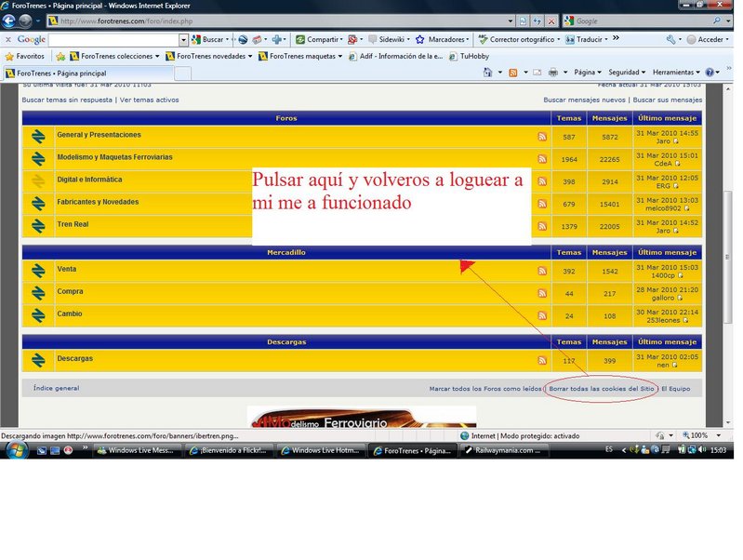The image size is (743, 560).
Task: Click Compartir in Google toolbar
Action: tap(319, 39)
